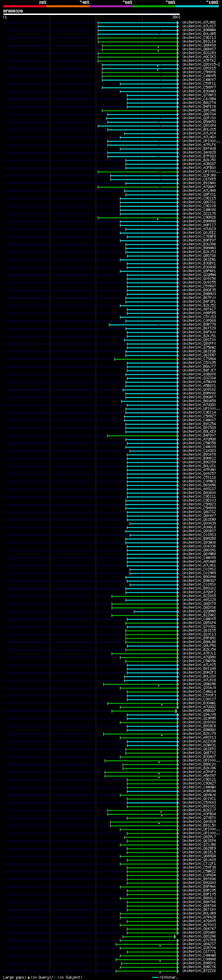Click UniRef100_C5H9Z3 in hit list
The height and width of the screenshot is (980, 222).
199,504
